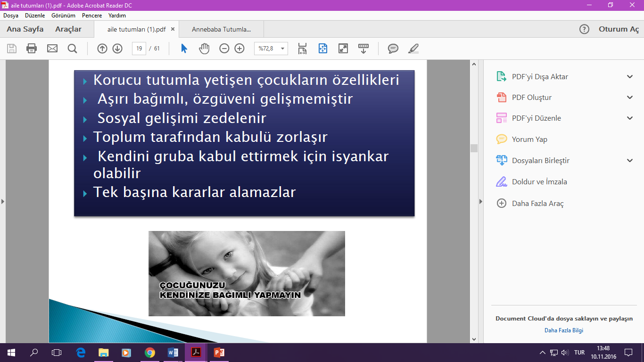Screen dimensions: 644x362
Task: Open the Görünüm menu
Action: [64, 16]
